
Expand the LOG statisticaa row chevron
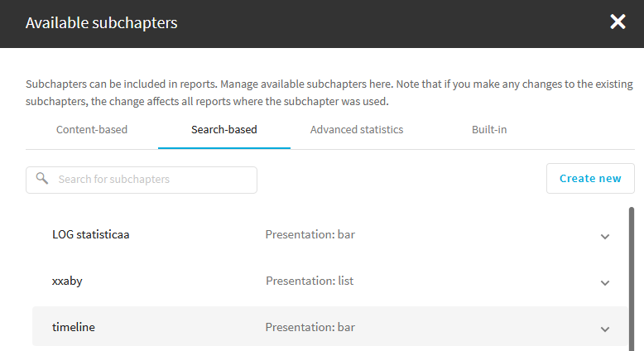[604, 237]
